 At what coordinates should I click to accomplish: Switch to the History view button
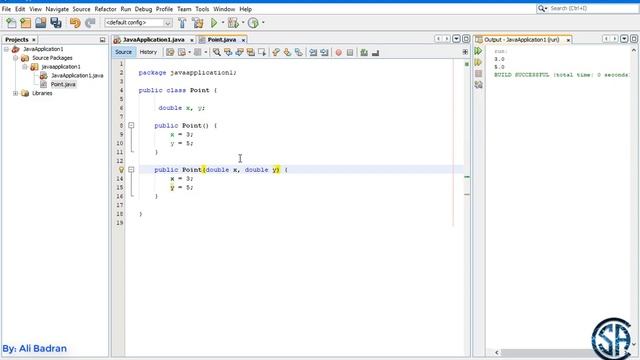148,52
